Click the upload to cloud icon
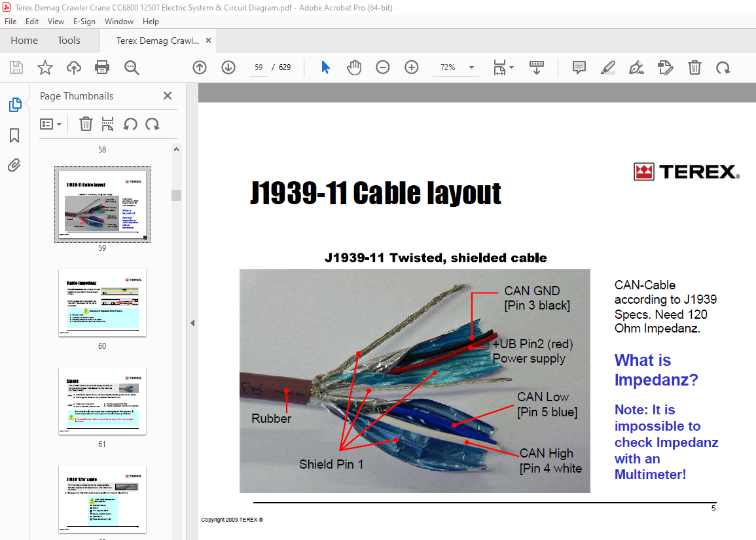Image resolution: width=756 pixels, height=540 pixels. point(74,67)
